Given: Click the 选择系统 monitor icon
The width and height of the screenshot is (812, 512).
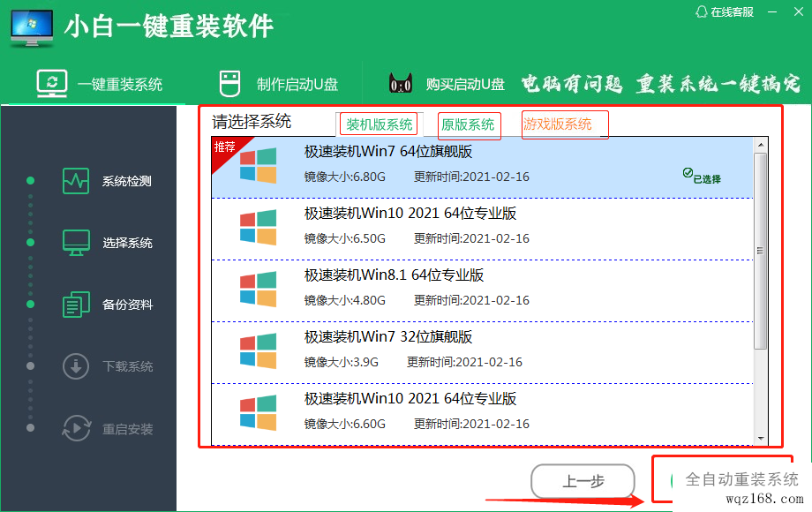Looking at the screenshot, I should [76, 243].
